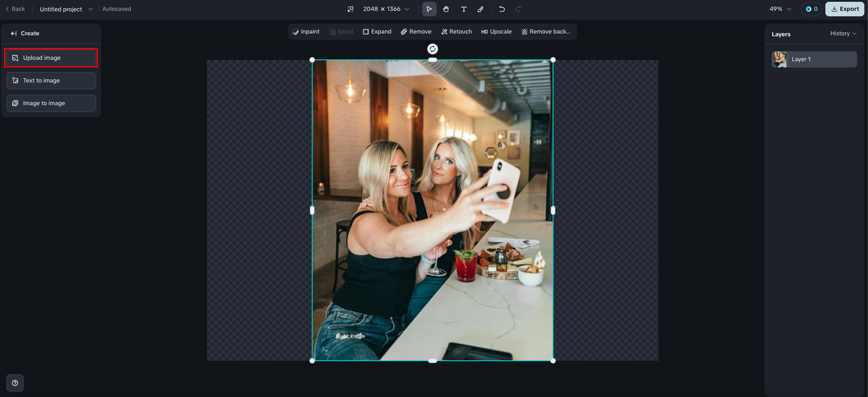Click the disabled Redo arrow
This screenshot has width=868, height=397.
[x=518, y=9]
